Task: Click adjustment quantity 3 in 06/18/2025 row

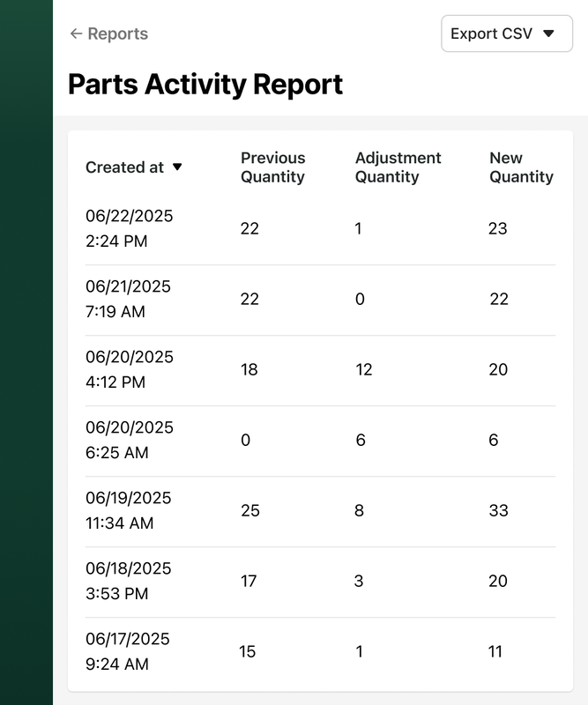Action: point(359,581)
